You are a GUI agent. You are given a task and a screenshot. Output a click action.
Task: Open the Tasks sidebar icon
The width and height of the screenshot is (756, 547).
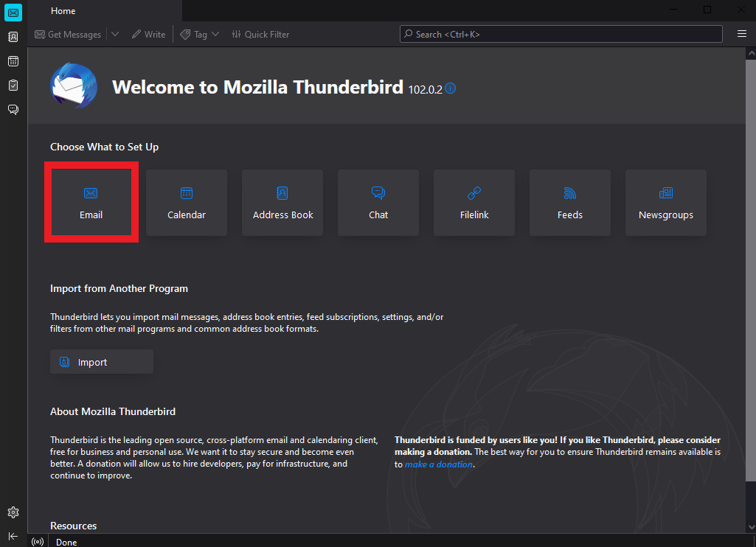[13, 86]
